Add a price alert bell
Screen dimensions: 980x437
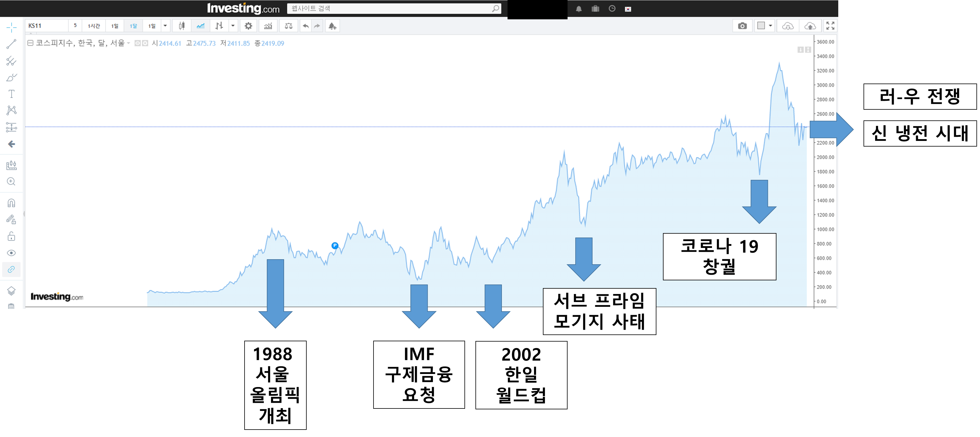pos(332,26)
